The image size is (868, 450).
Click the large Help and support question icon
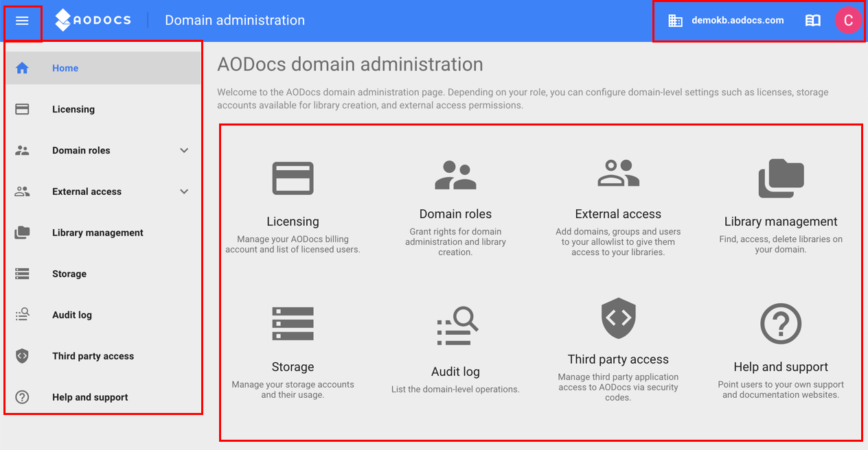click(x=781, y=324)
